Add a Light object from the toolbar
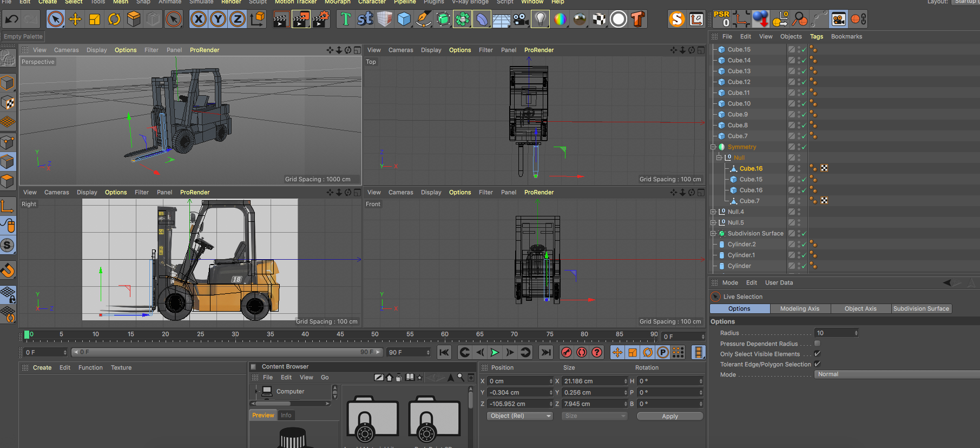The image size is (980, 448). pyautogui.click(x=540, y=19)
